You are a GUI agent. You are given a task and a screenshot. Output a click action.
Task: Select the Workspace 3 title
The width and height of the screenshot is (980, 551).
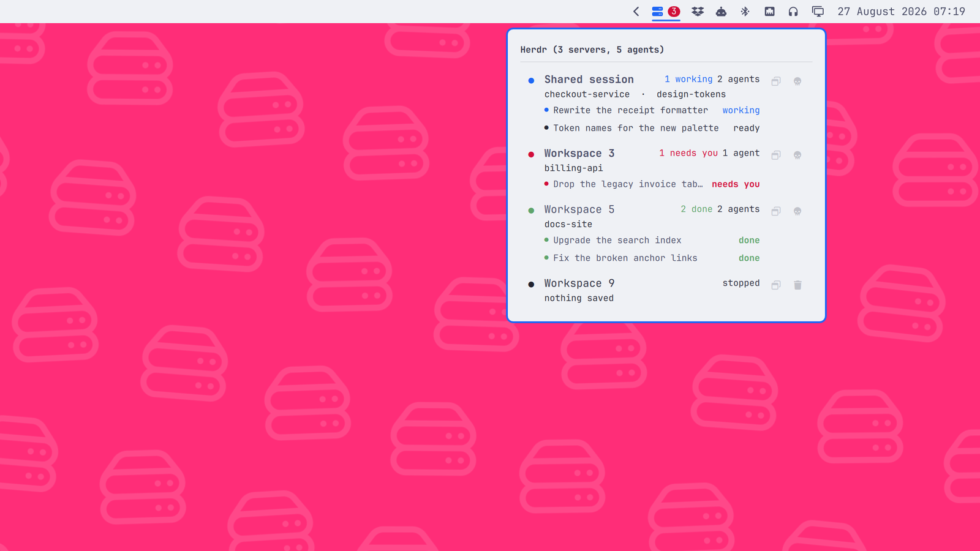[x=579, y=154]
